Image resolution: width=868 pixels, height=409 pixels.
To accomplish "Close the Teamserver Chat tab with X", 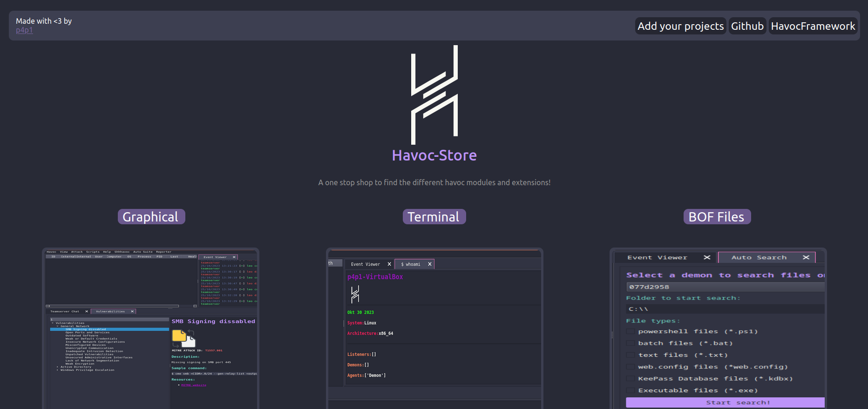I will pyautogui.click(x=87, y=311).
